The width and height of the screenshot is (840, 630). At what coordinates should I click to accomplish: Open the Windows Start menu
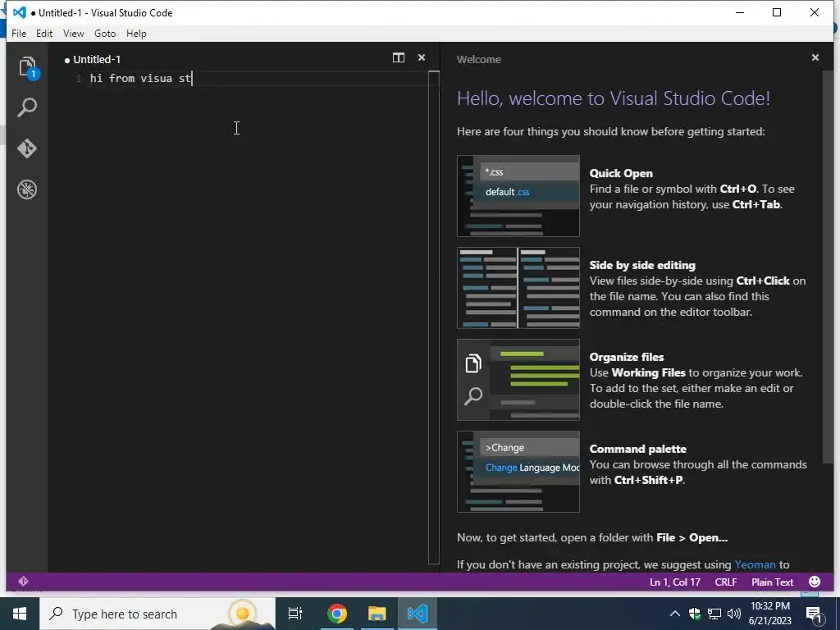pyautogui.click(x=20, y=614)
